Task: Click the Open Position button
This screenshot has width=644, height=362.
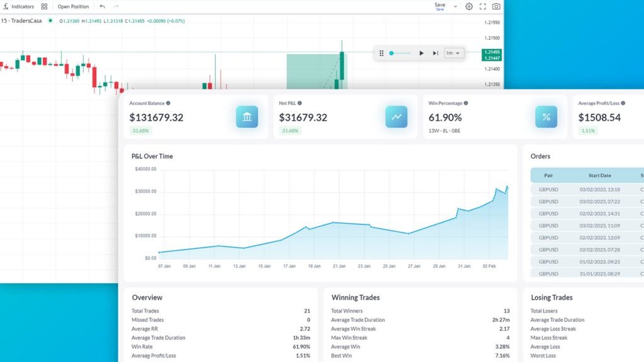Action: (73, 6)
